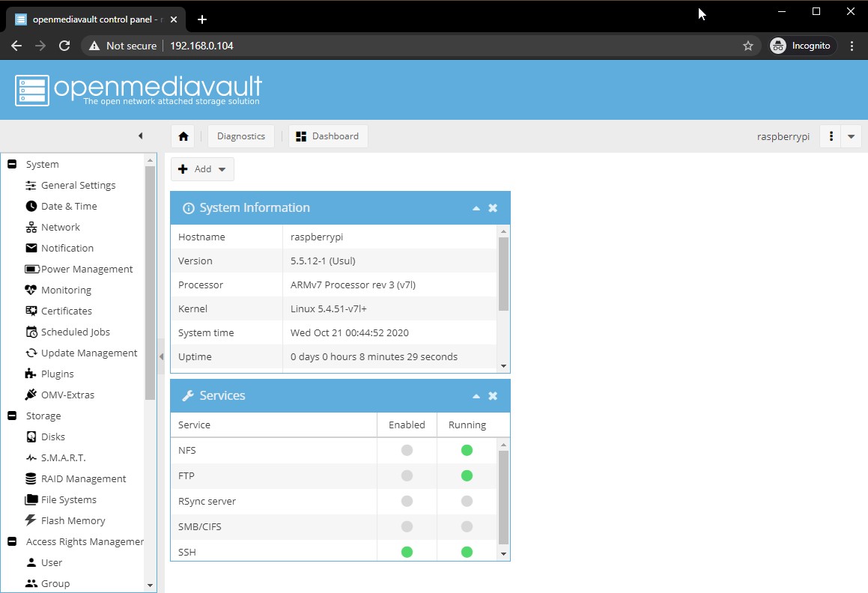Open Update Management in the sidebar
Viewport: 868px width, 593px height.
(x=88, y=353)
